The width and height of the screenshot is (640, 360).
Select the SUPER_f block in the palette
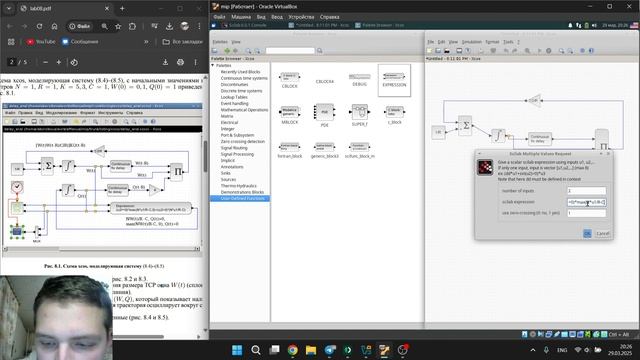pos(360,115)
